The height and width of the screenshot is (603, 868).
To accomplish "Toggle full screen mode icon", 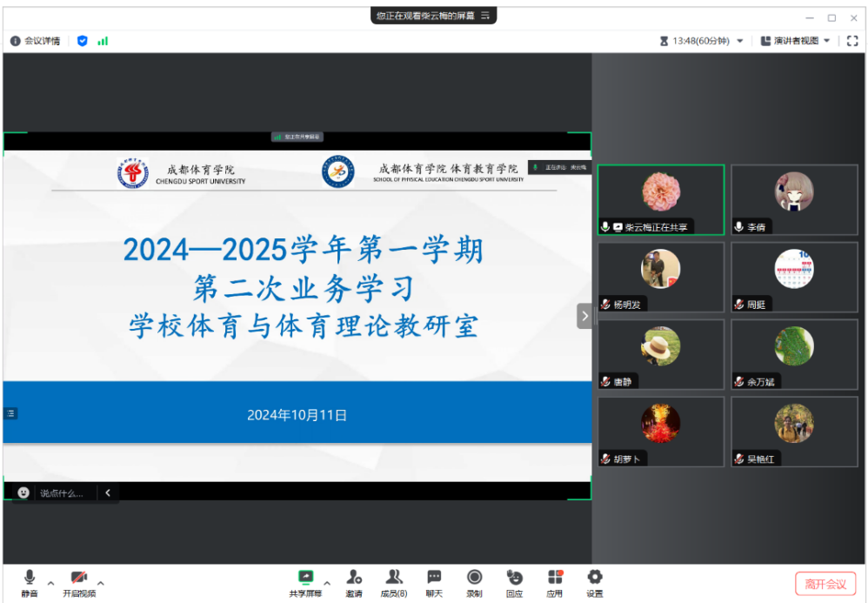I will coord(852,41).
